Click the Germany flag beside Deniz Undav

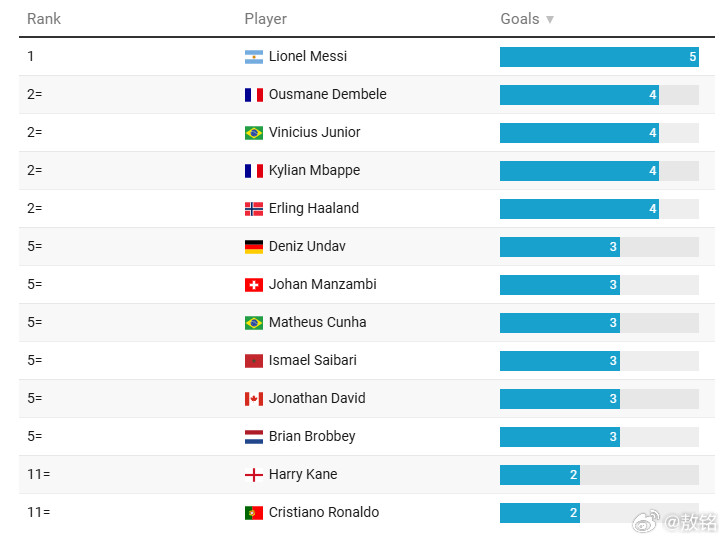pyautogui.click(x=254, y=247)
